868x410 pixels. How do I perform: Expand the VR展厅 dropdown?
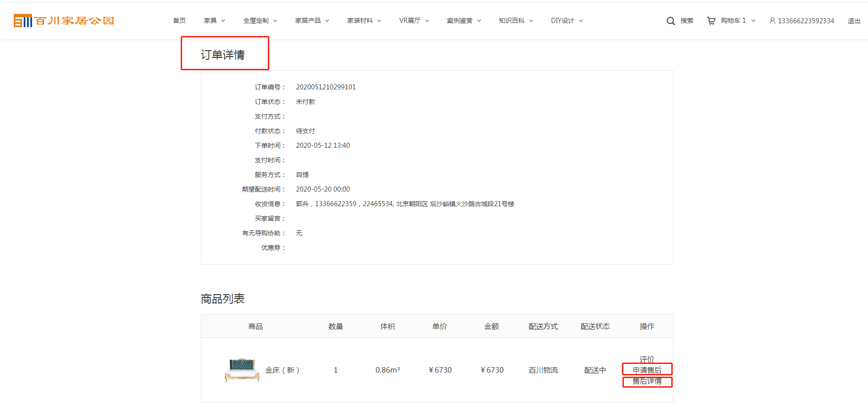(414, 21)
